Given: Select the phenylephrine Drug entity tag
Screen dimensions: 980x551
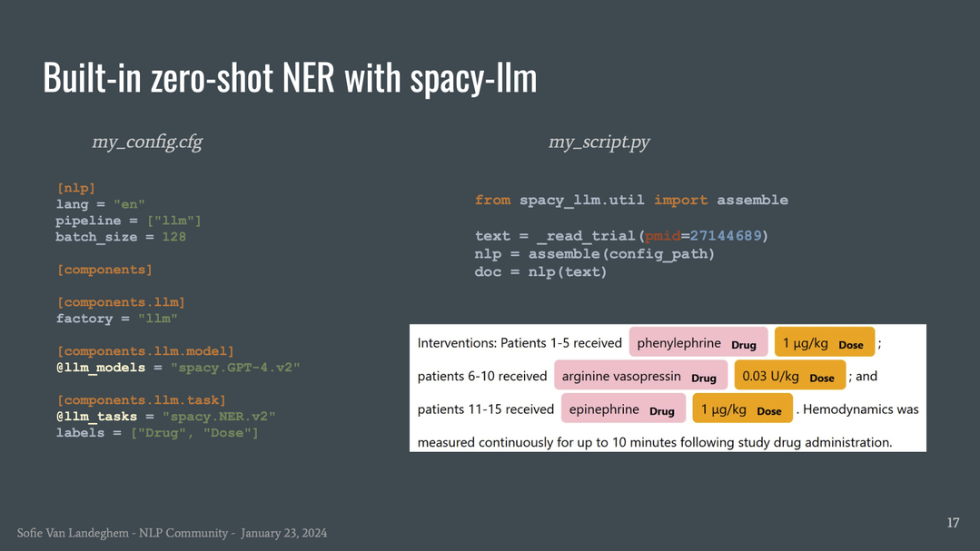Looking at the screenshot, I should tap(698, 342).
